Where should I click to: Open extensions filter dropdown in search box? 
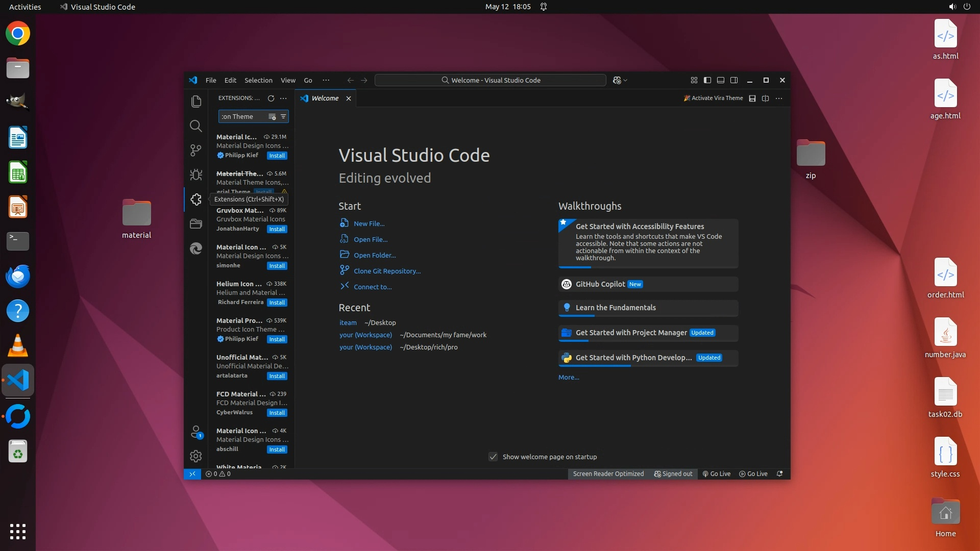tap(283, 116)
